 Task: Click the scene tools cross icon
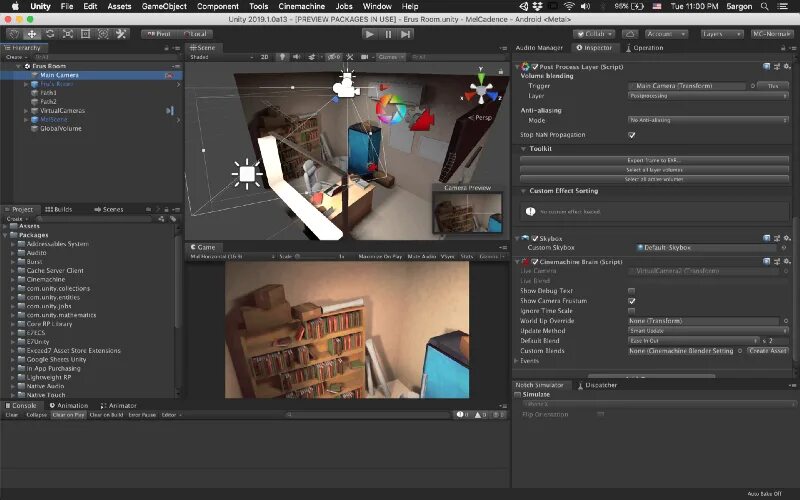350,57
